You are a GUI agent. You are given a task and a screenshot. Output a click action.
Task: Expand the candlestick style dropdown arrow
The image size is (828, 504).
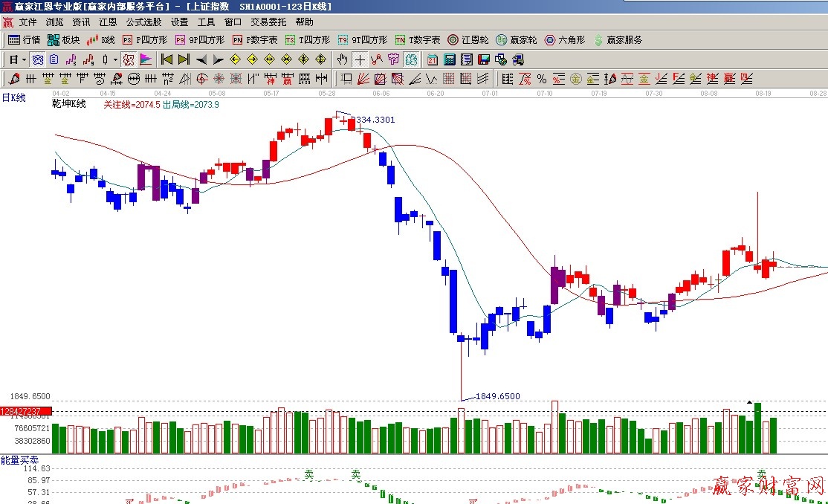point(114,59)
